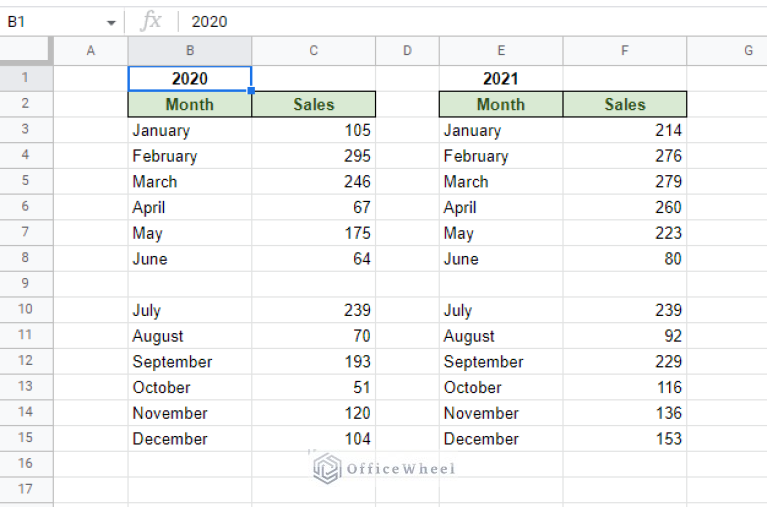Viewport: 767px width, 507px height.
Task: Select row 16 header
Action: point(25,464)
